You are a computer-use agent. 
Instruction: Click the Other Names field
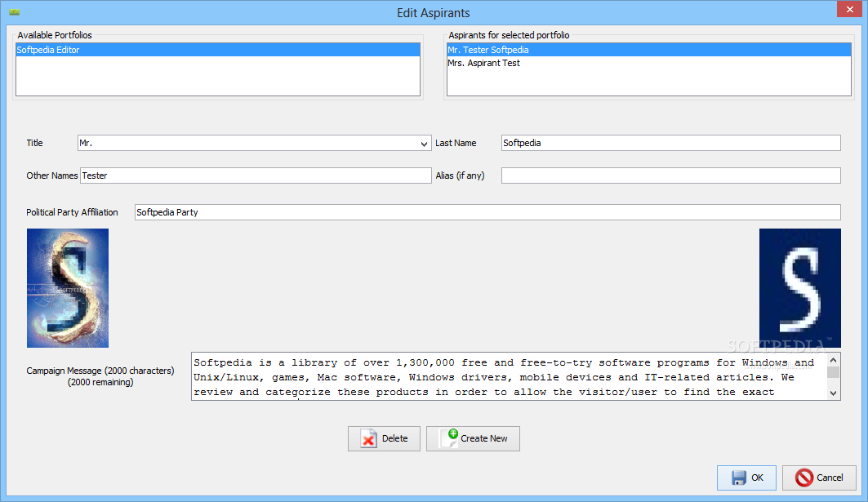[256, 175]
